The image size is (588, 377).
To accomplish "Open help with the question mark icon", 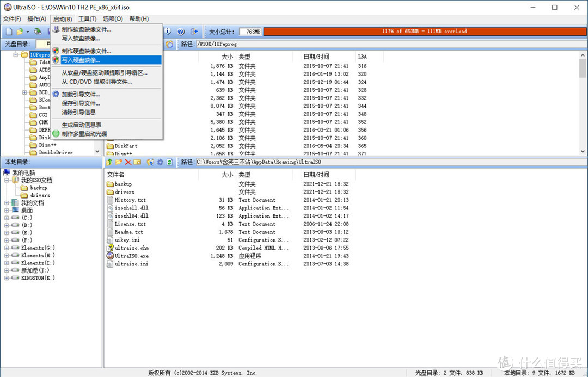I will coord(181,32).
